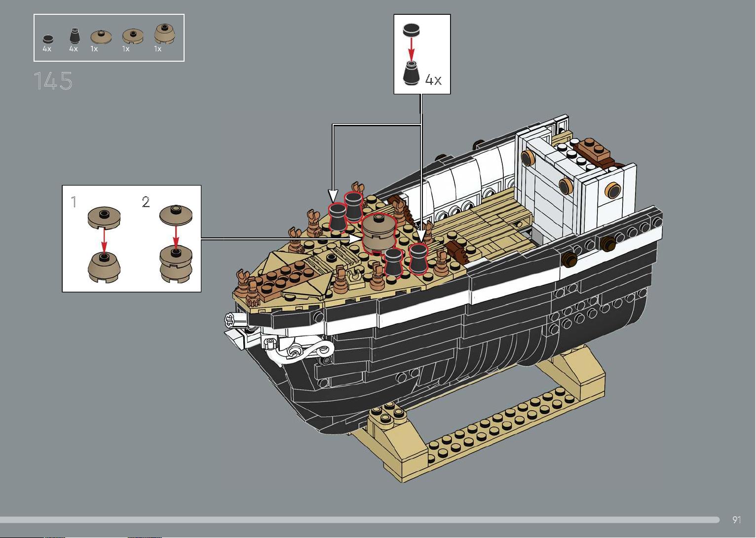Click the upper tan dish in sub-step 1
Screen dimensions: 756x538
point(104,218)
